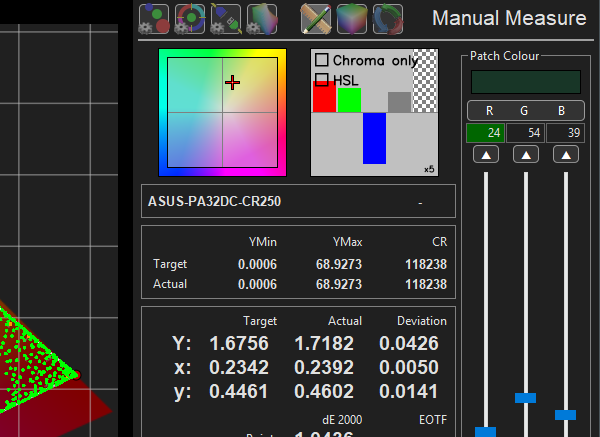Screen dimensions: 600x437
Task: Click the green value field showing 54
Action: (526, 133)
